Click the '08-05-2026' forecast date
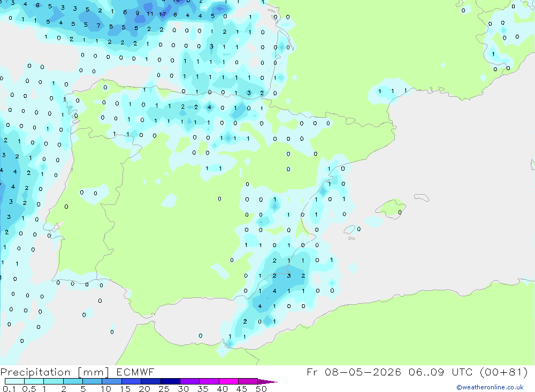535x392 pixels. pos(363,372)
